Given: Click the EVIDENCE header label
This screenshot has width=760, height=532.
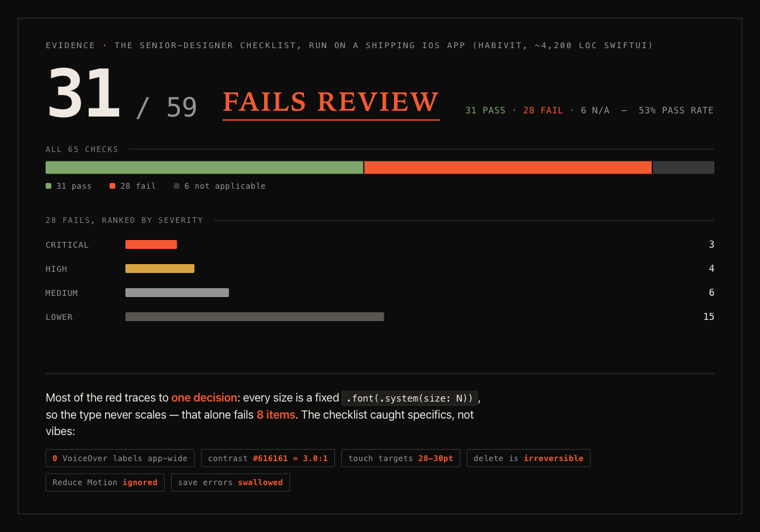Looking at the screenshot, I should (x=70, y=46).
